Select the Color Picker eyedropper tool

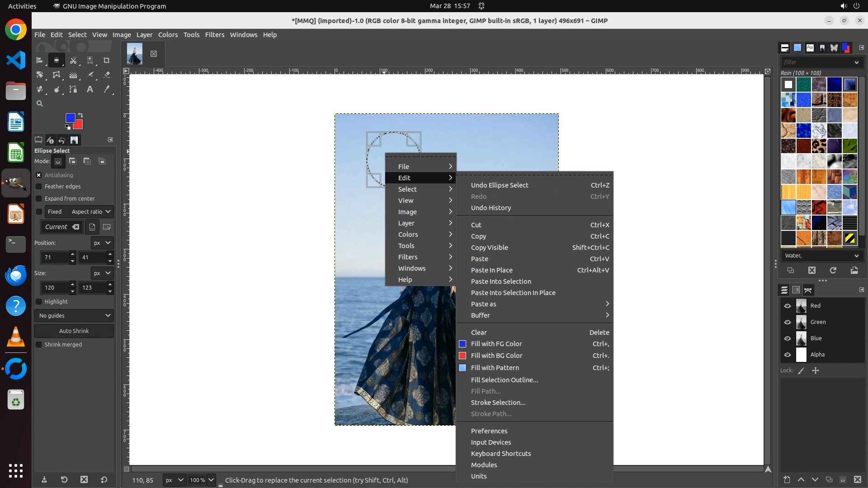107,89
